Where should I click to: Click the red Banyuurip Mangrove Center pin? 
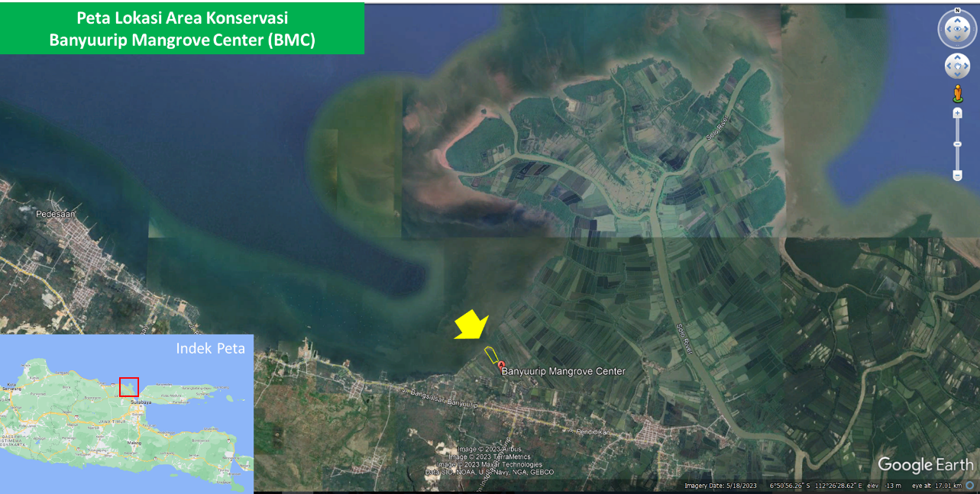tap(501, 366)
